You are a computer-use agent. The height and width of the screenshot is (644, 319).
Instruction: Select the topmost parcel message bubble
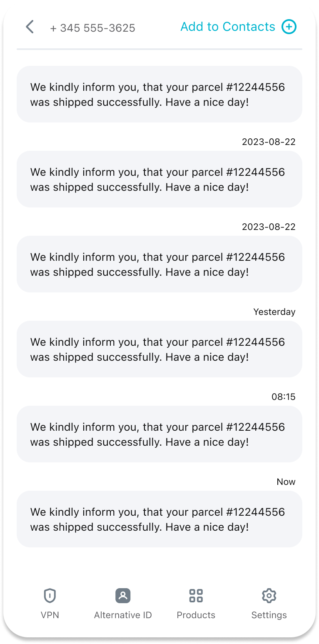tap(159, 94)
